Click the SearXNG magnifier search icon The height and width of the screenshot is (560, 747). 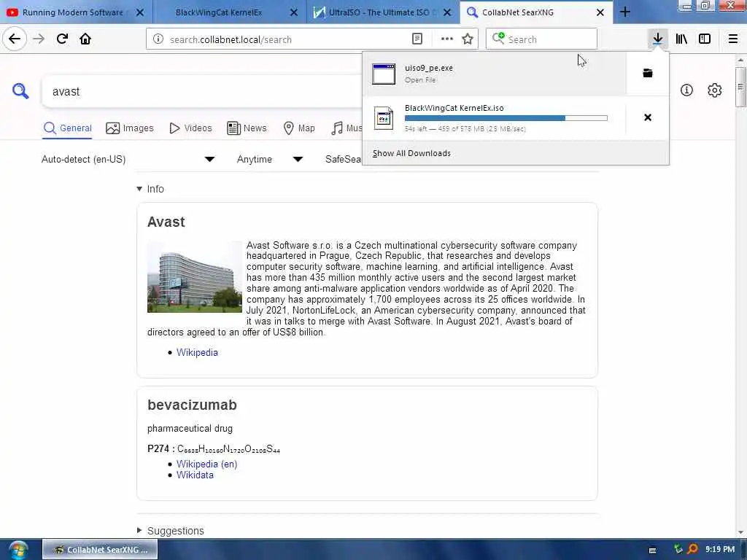pyautogui.click(x=20, y=91)
